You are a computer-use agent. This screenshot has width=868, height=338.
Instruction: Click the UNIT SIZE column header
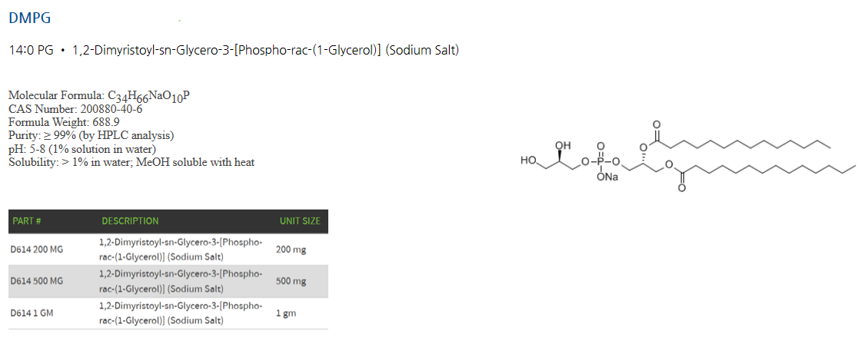[x=300, y=221]
